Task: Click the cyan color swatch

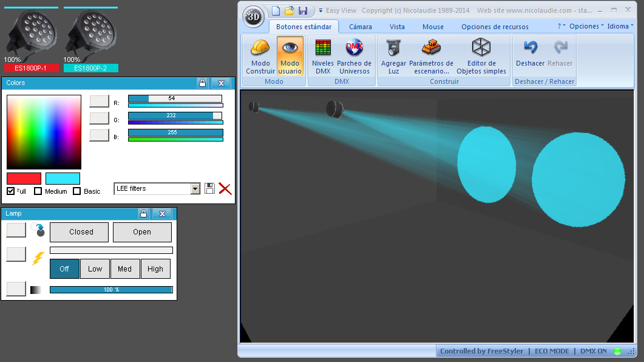Action: 63,179
